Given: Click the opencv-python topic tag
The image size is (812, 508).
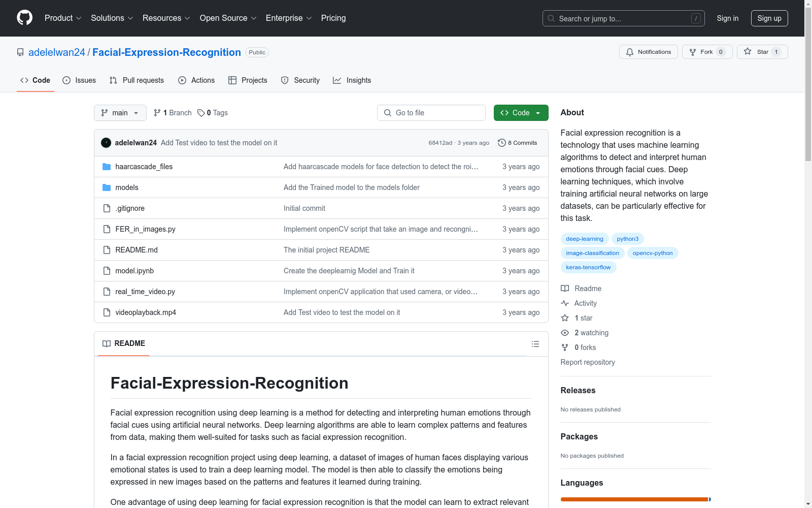Looking at the screenshot, I should [653, 253].
